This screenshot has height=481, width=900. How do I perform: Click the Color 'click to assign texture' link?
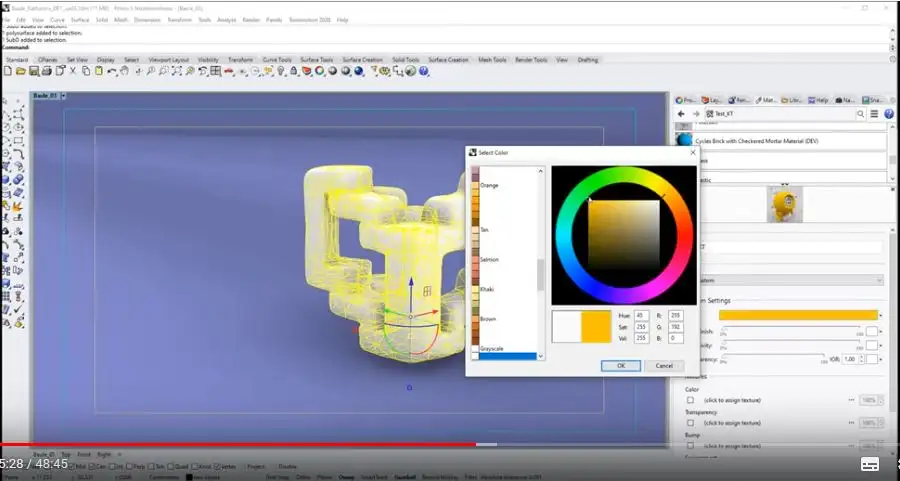tap(732, 400)
